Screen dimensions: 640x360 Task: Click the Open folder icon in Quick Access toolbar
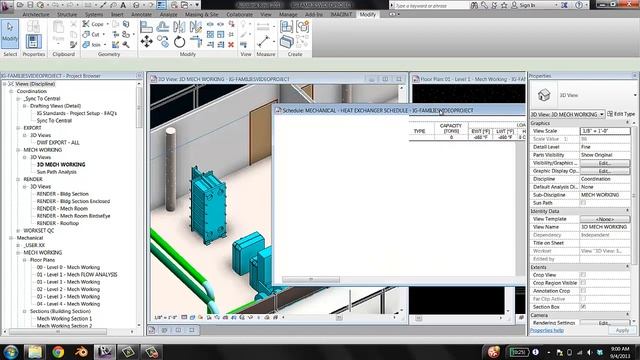pos(20,5)
